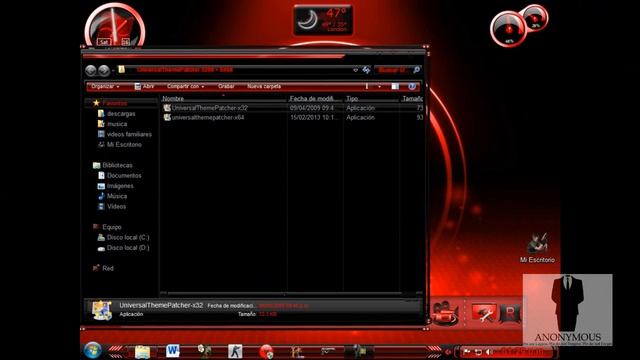
Task: Click the x64 application file icon
Action: 167,117
